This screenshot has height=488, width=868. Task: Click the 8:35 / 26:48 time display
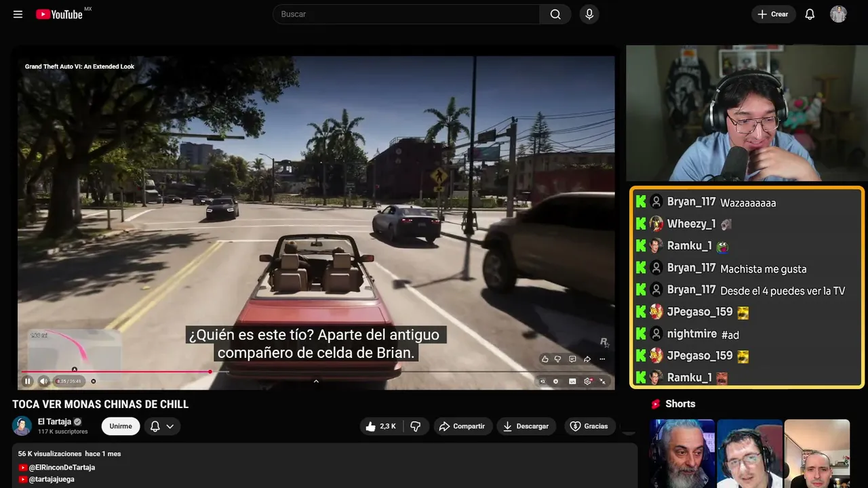(x=71, y=381)
